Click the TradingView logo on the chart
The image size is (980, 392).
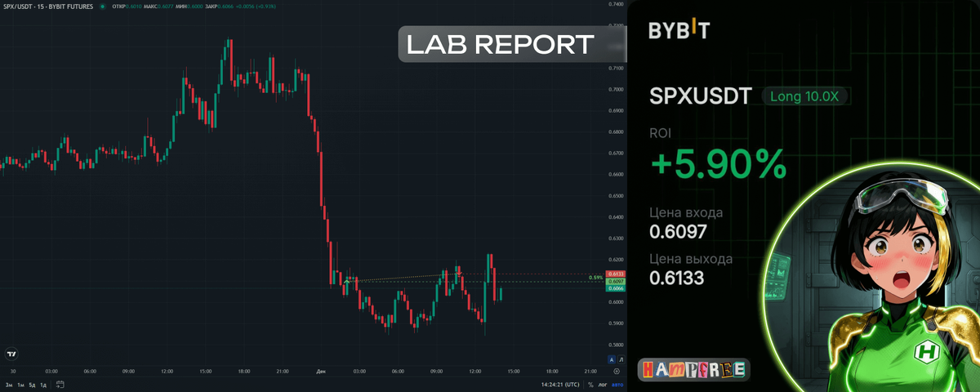coord(11,355)
